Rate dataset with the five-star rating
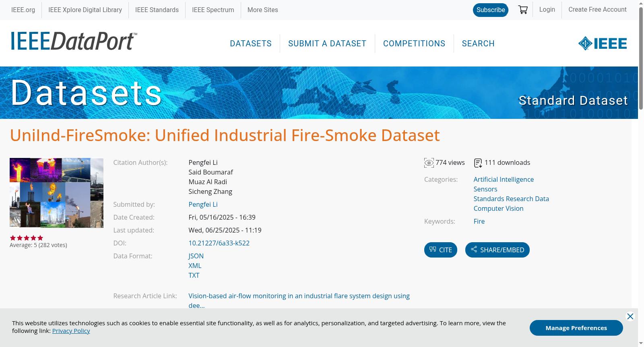Screen dimensions: 644x347 pyautogui.click(x=27, y=238)
